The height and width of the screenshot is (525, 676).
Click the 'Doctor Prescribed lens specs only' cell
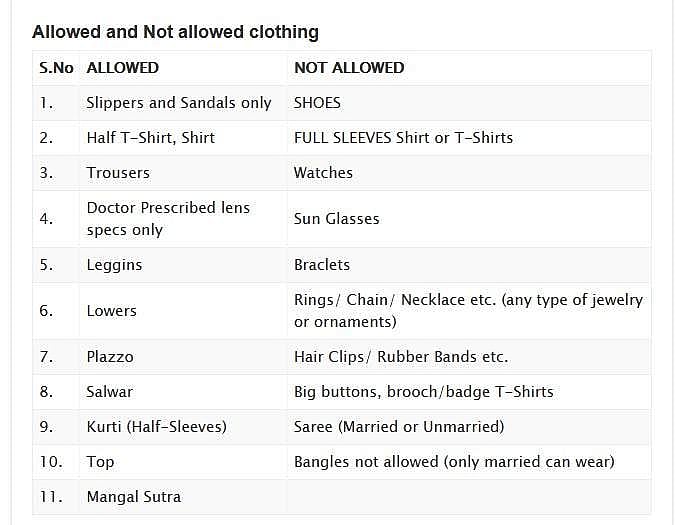(x=168, y=219)
